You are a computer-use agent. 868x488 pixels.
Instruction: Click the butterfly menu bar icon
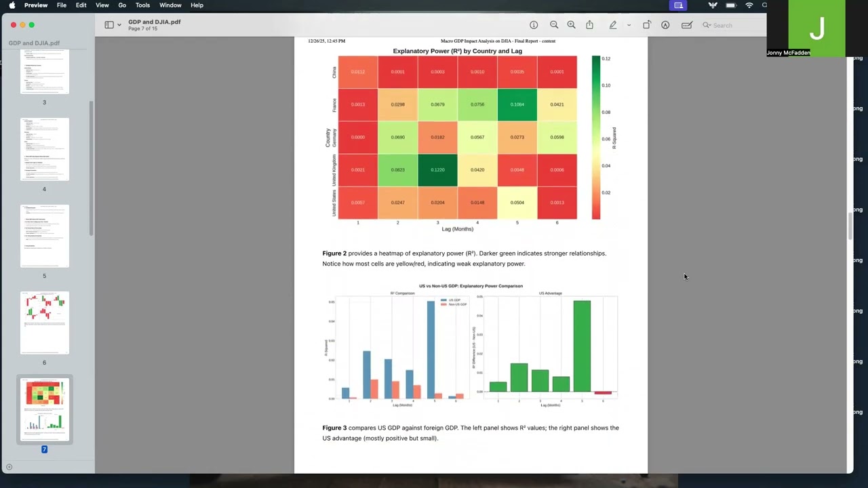(713, 5)
